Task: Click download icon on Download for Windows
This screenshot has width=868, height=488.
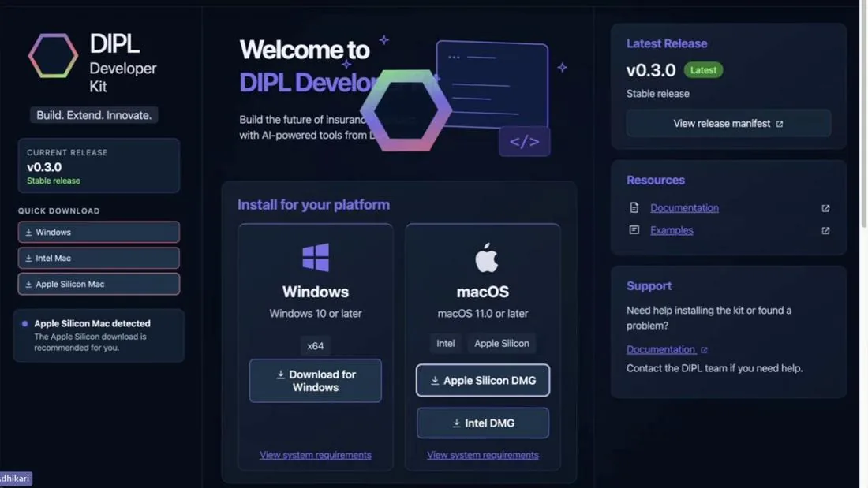Action: pyautogui.click(x=281, y=374)
